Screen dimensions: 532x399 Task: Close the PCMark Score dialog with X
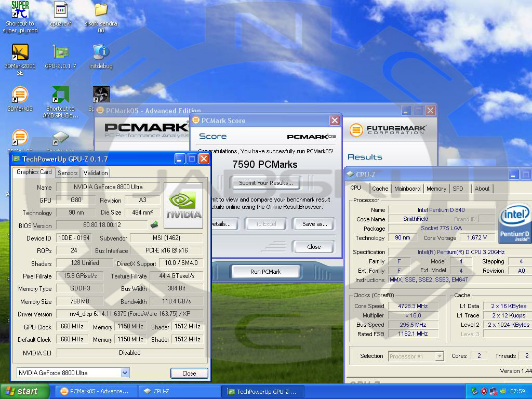(x=335, y=121)
